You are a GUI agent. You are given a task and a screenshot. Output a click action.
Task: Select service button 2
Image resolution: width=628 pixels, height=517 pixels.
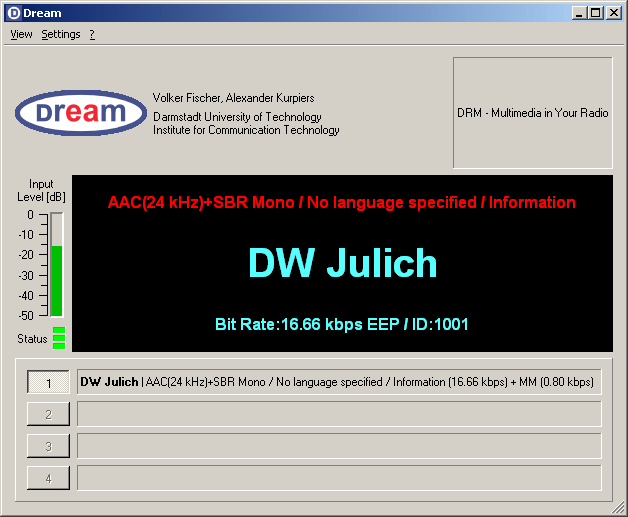point(48,414)
